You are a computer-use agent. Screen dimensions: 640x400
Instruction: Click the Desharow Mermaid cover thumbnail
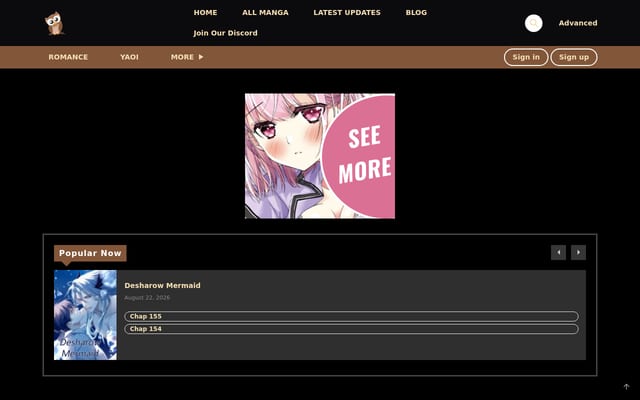85,315
